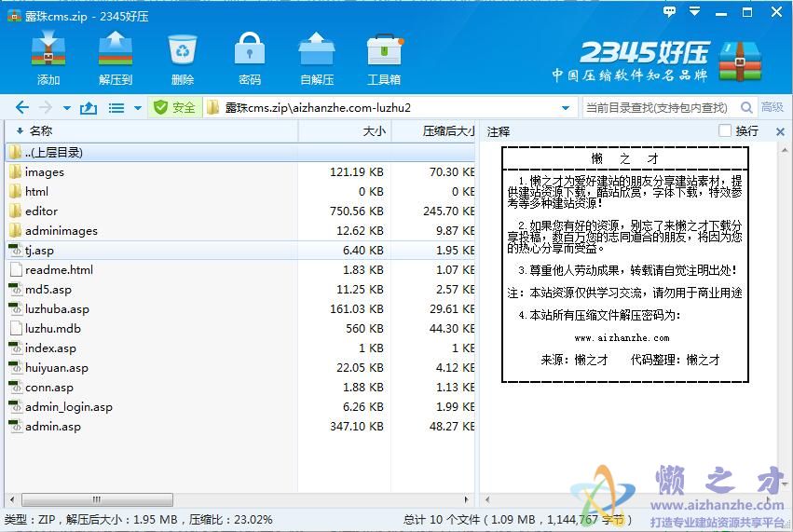Open the feedback chat bubble icon
The height and width of the screenshot is (532, 793).
click(669, 11)
